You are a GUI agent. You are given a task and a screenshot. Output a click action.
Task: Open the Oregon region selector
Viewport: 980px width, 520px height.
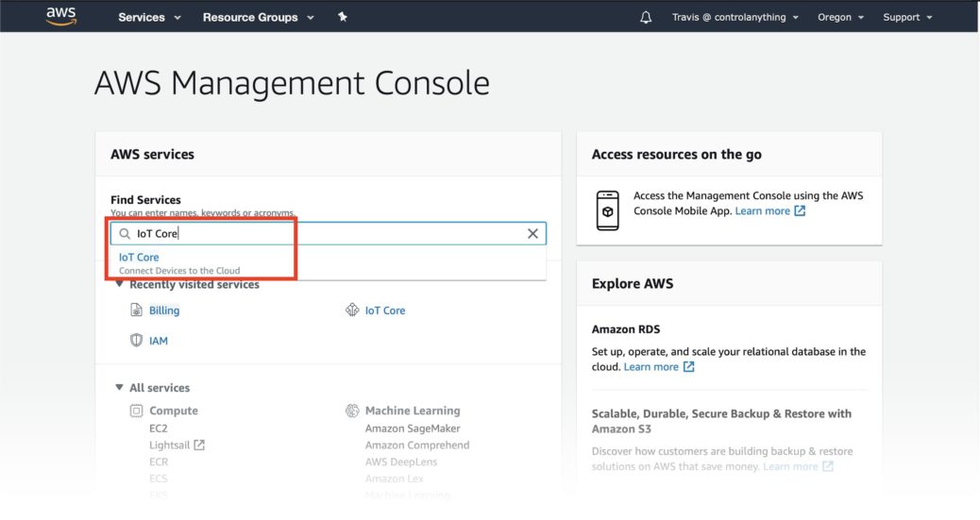840,17
